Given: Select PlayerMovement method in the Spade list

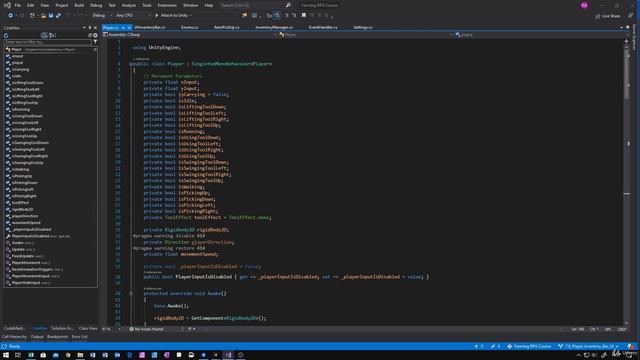Looking at the screenshot, I should coord(26,262).
